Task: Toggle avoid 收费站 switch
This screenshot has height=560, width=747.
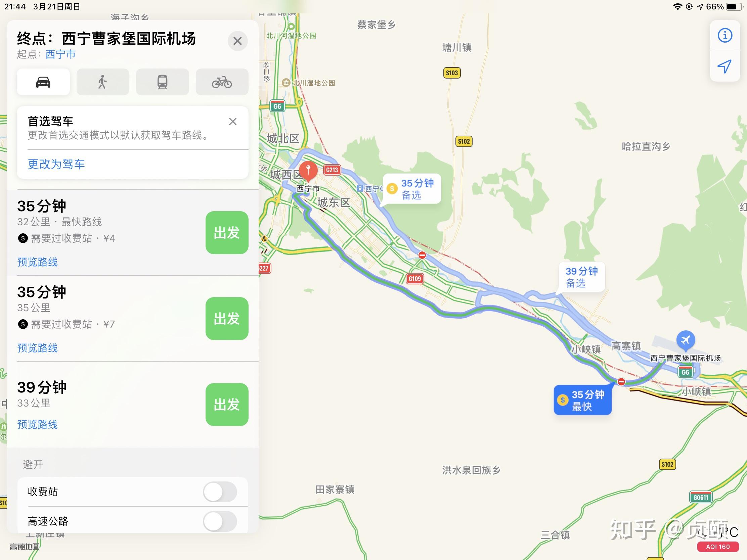Action: click(220, 492)
